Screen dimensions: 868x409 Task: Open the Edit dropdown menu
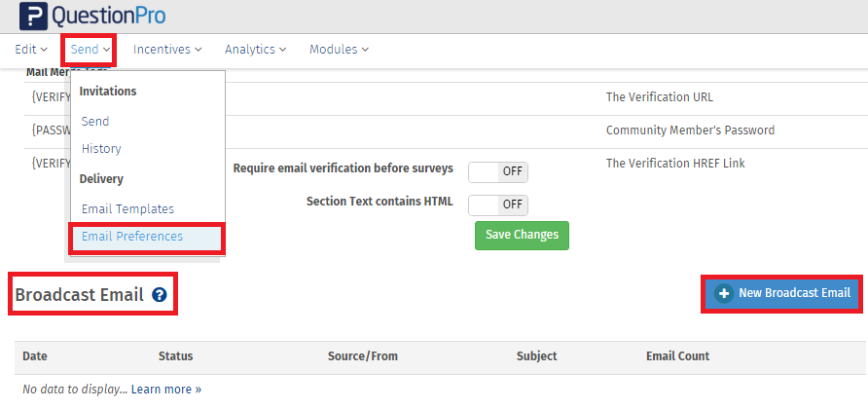[31, 49]
